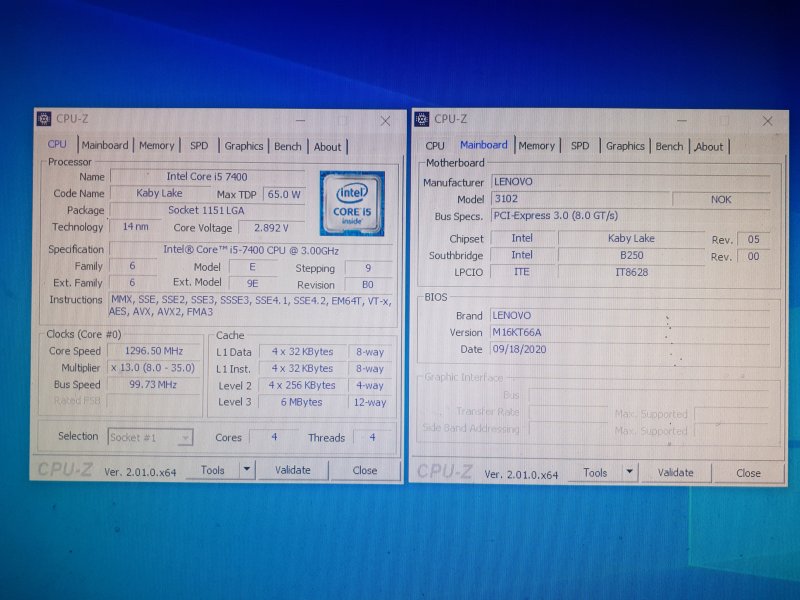Click the Intel Core i5 logo badge

(352, 203)
